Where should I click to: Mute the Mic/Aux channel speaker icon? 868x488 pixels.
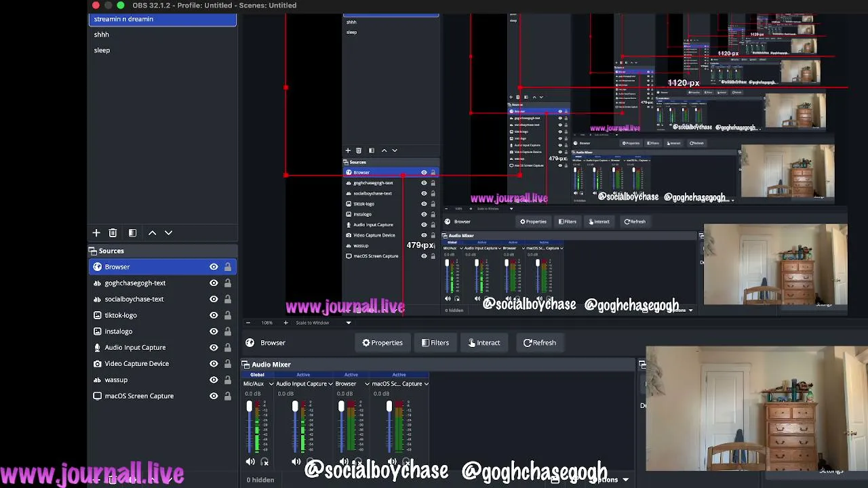(x=250, y=462)
